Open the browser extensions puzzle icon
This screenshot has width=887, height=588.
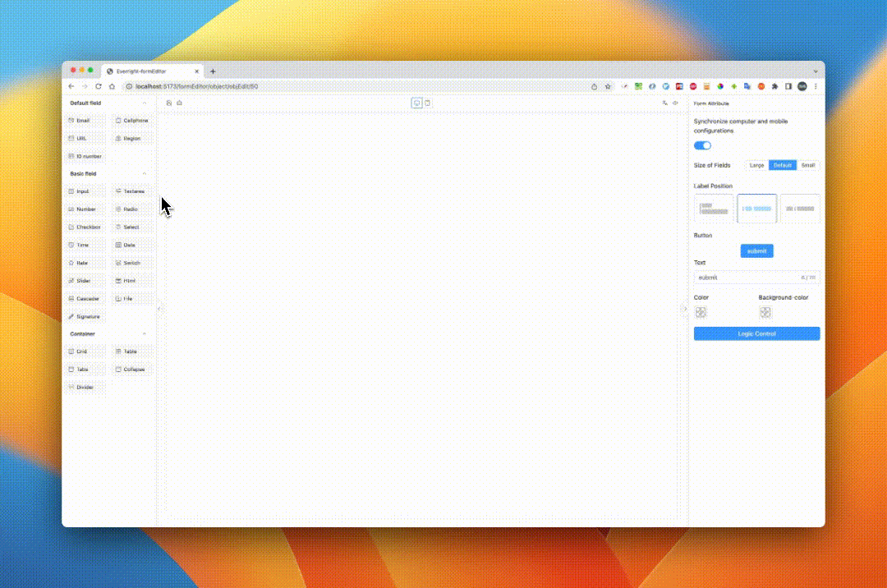[775, 86]
